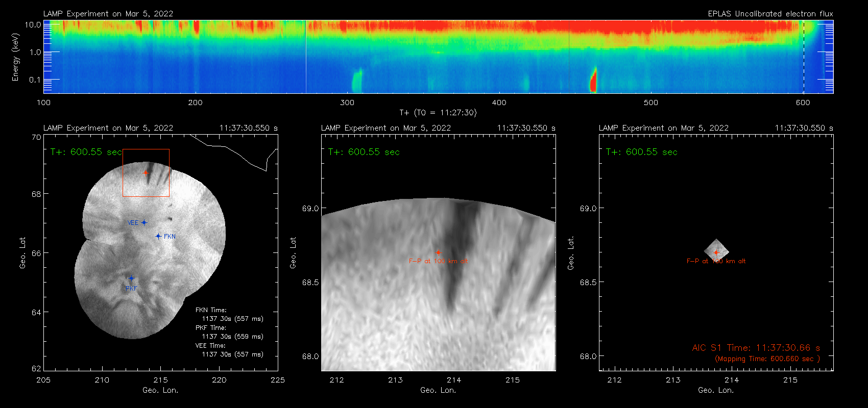Click the 'EPLAS Uncalibrated electron flux' title
Image resolution: width=868 pixels, height=408 pixels.
pyautogui.click(x=770, y=14)
